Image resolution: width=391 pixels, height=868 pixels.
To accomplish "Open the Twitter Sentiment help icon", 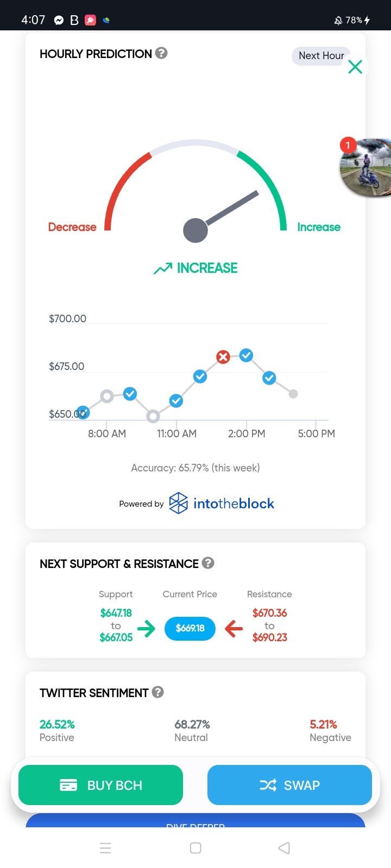I will pyautogui.click(x=158, y=692).
